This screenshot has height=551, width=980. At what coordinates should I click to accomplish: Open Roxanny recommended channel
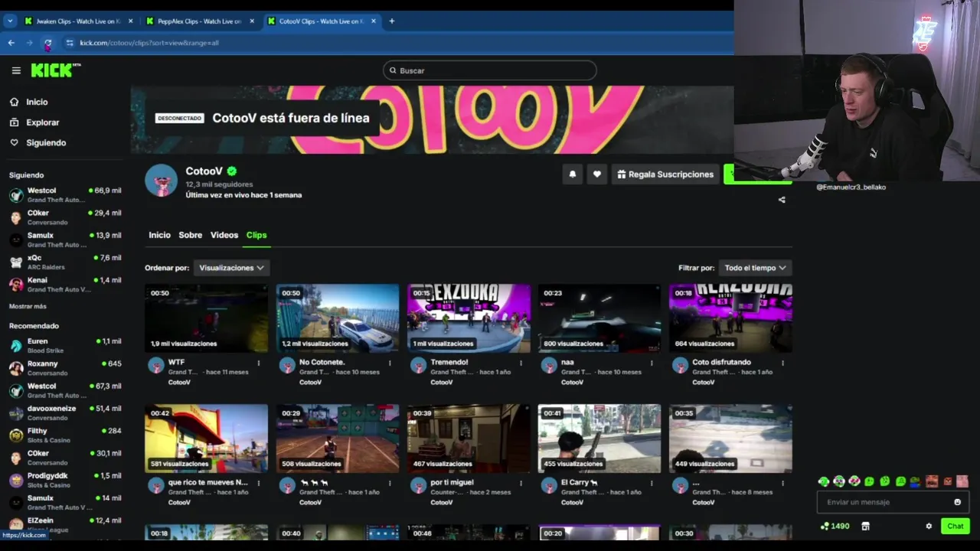[65, 367]
